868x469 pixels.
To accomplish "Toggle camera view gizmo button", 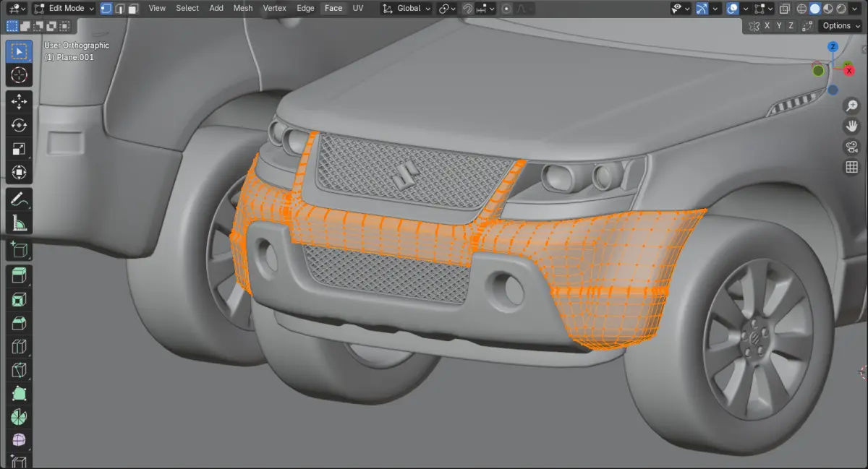I will tap(851, 147).
